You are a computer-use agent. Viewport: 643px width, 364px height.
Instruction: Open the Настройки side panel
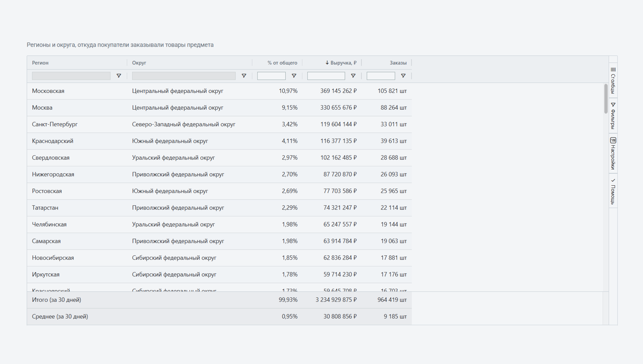(x=613, y=153)
